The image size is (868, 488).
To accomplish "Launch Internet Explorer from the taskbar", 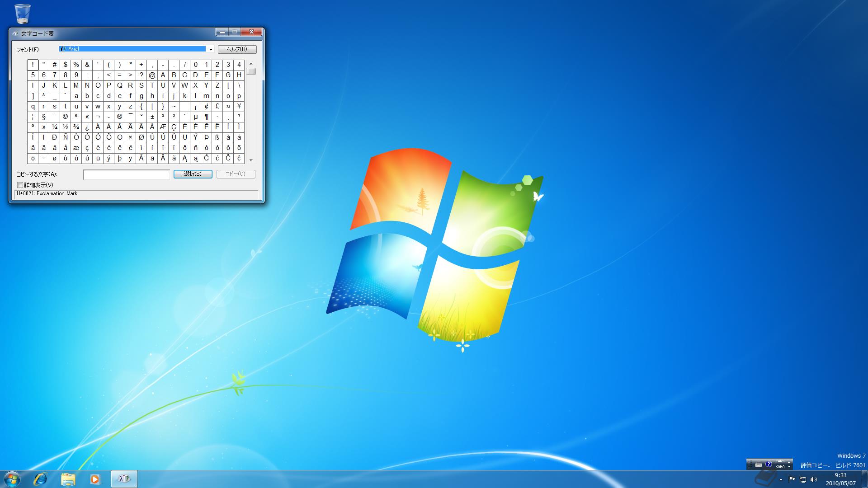I will coord(40,479).
